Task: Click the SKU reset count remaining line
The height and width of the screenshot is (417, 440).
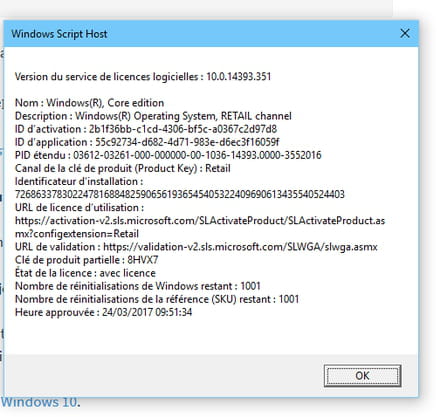Action: pos(157,299)
